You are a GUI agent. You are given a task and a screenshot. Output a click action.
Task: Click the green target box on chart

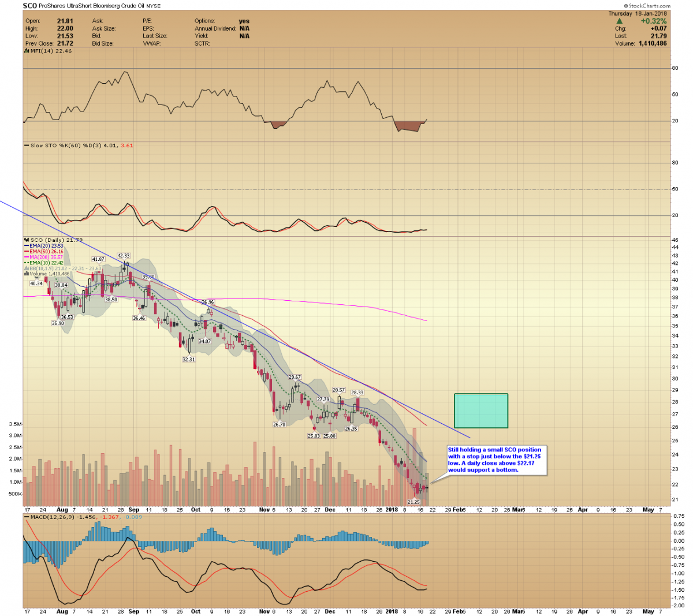(x=481, y=410)
